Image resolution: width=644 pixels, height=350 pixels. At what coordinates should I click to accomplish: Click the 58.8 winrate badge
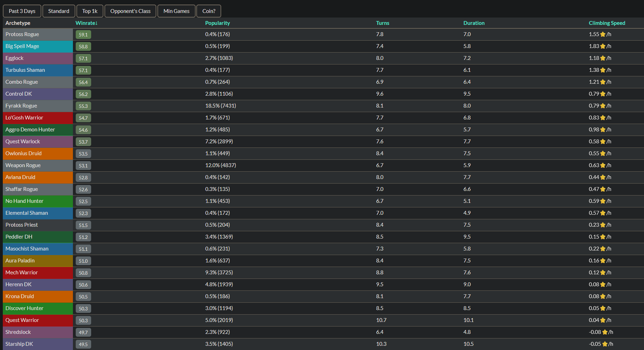click(83, 47)
